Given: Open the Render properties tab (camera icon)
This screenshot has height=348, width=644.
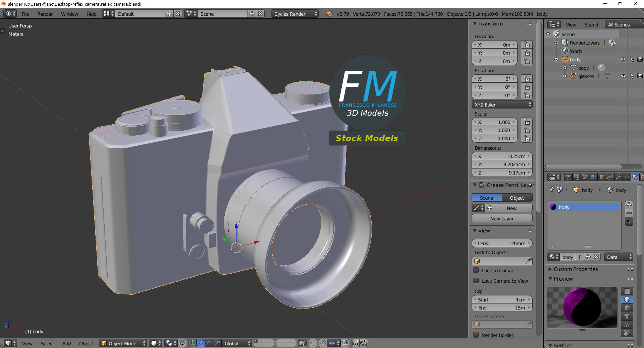Looking at the screenshot, I should (568, 177).
